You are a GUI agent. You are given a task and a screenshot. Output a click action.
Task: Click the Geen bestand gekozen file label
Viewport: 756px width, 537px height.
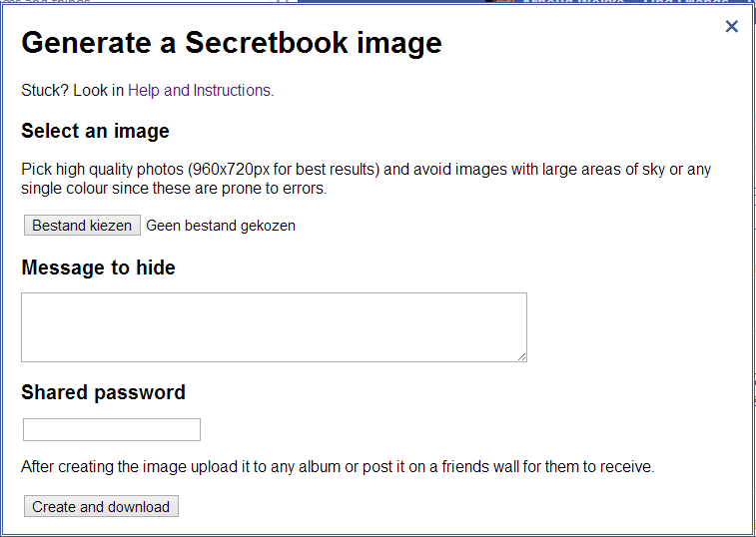[221, 226]
